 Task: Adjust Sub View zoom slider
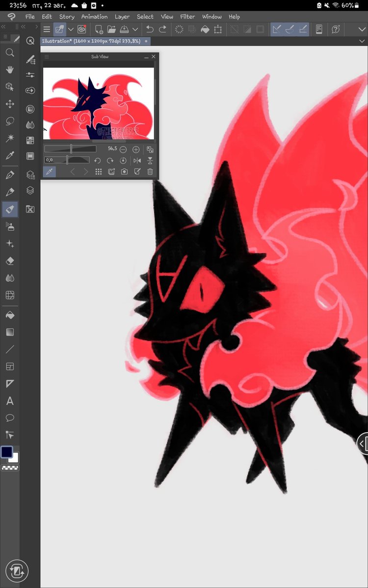click(70, 149)
